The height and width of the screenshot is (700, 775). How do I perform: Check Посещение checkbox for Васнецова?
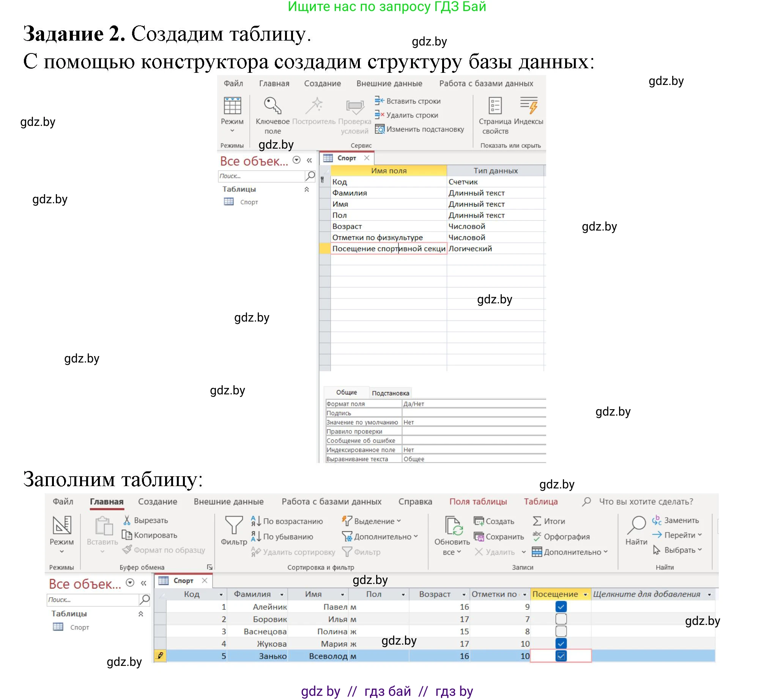coord(561,631)
